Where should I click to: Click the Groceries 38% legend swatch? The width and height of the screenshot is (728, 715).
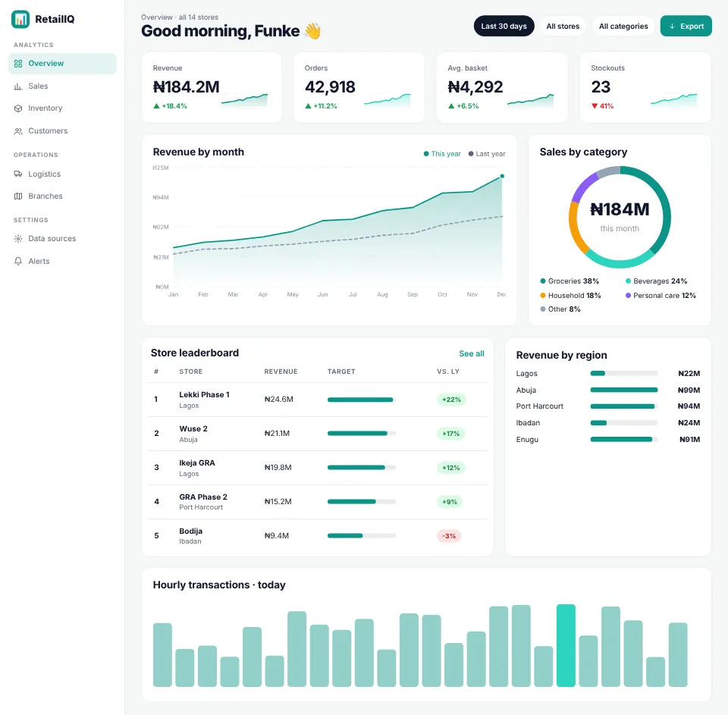coord(543,281)
